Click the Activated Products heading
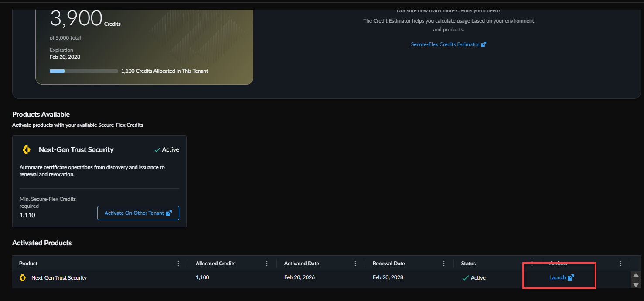 (x=42, y=243)
